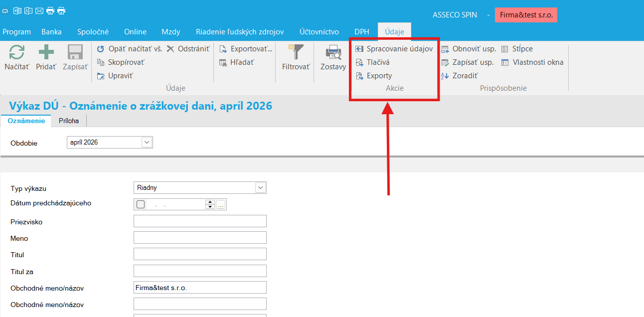Open the Online ribbon tab

135,31
